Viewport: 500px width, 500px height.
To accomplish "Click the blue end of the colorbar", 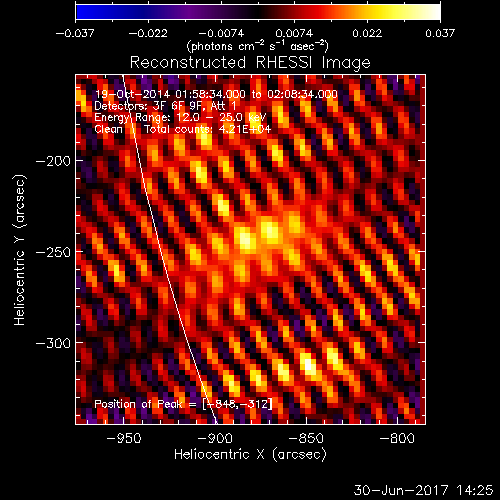I will coord(83,12).
